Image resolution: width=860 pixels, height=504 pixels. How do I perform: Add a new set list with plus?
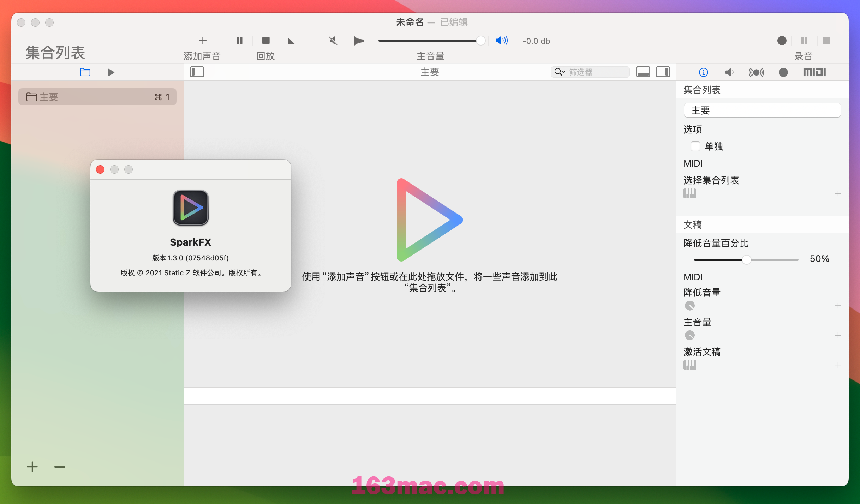pos(32,467)
